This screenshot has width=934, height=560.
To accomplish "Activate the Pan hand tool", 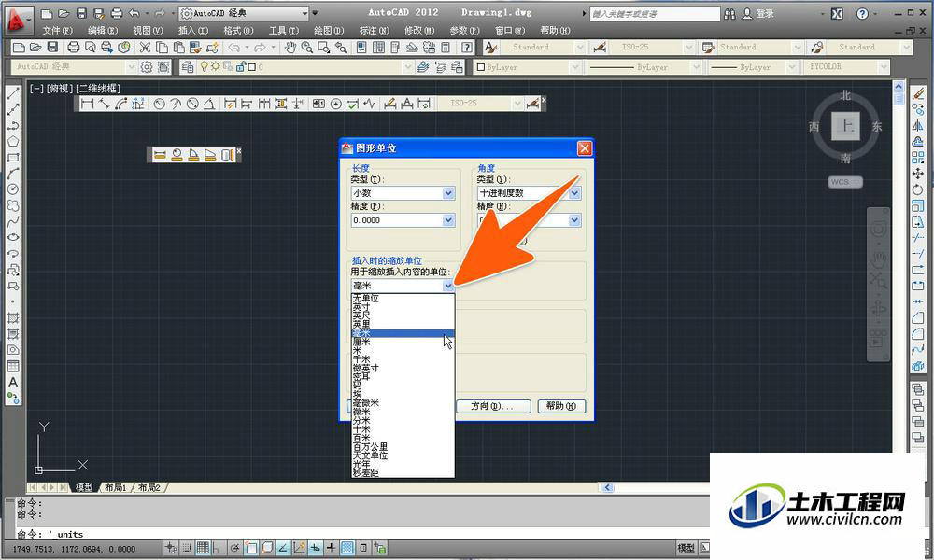I will (x=290, y=47).
